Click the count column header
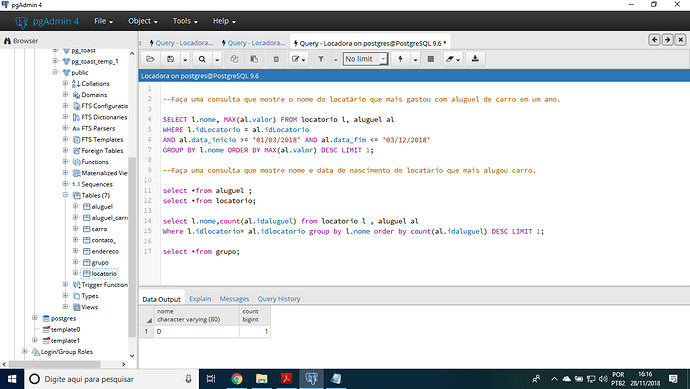Screen dimensions: 690x389 click(255, 316)
